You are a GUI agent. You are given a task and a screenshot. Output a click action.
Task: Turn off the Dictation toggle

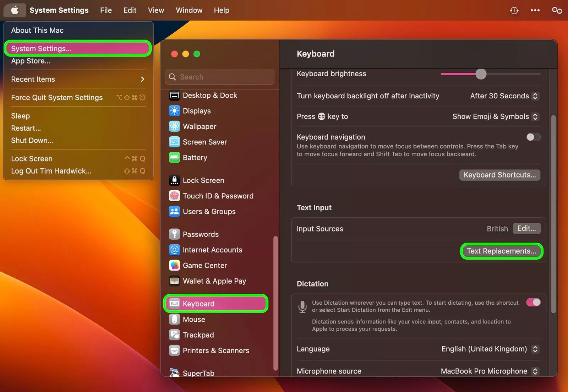533,302
